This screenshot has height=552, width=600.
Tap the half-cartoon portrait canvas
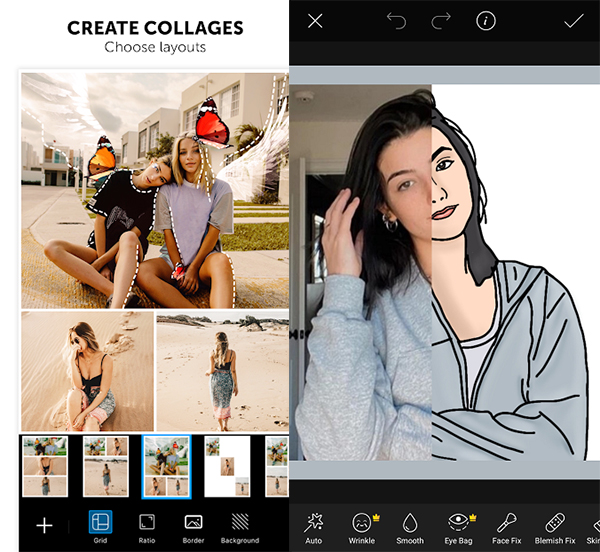[x=445, y=272]
